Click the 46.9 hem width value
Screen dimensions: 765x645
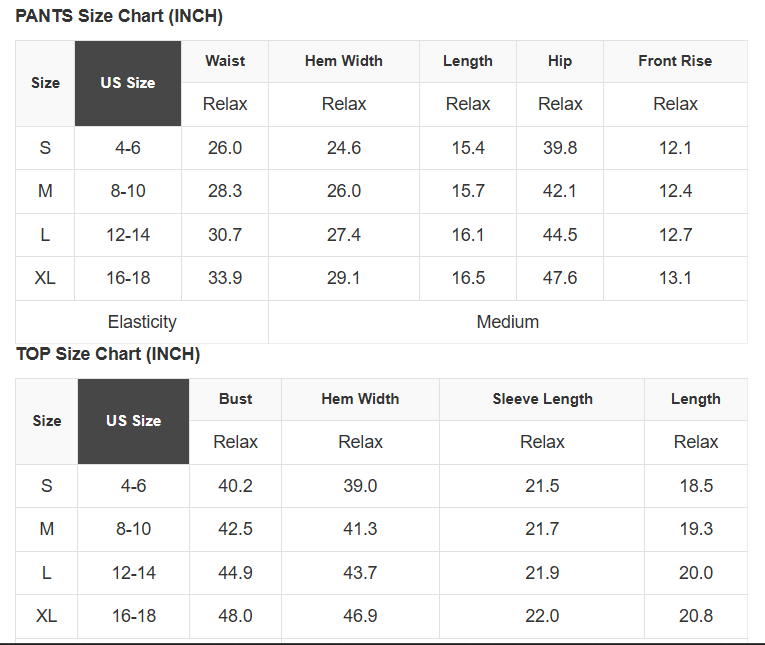tap(360, 616)
